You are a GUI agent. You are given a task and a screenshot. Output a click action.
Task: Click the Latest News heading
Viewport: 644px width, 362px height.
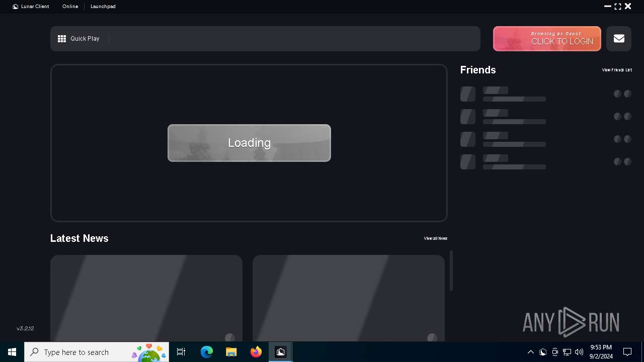(x=79, y=238)
